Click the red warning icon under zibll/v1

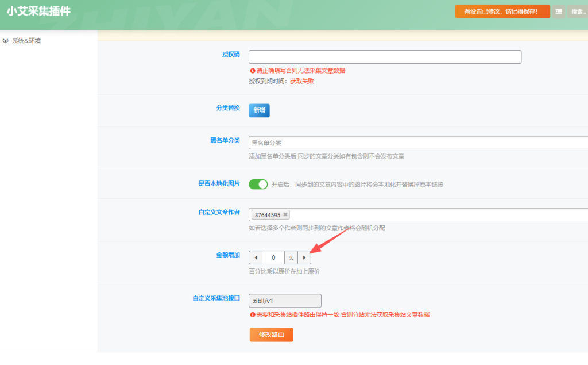[x=253, y=314]
